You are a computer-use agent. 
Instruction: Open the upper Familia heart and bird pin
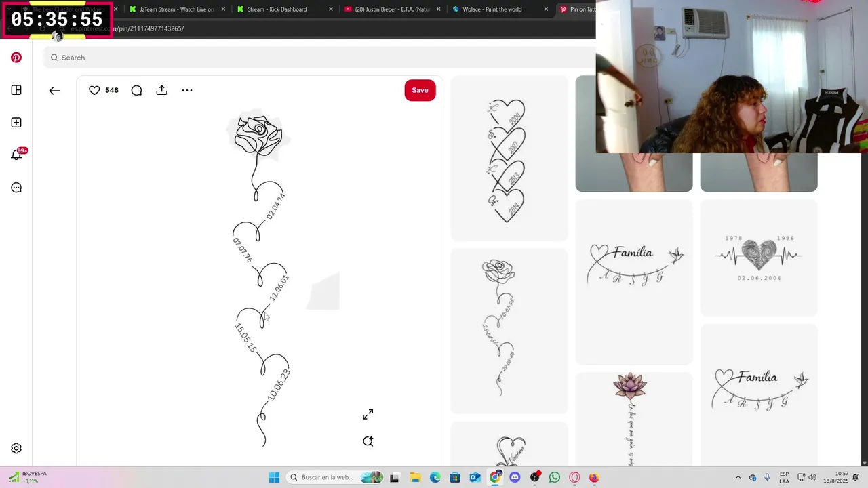634,282
